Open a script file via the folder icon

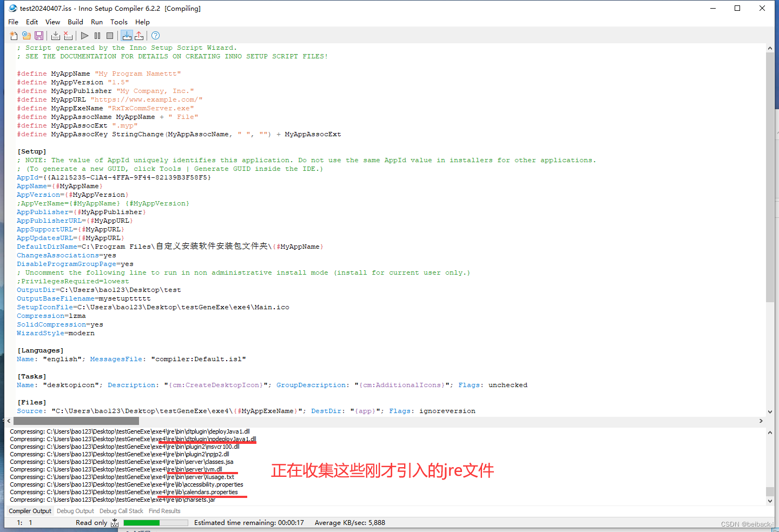pos(26,36)
